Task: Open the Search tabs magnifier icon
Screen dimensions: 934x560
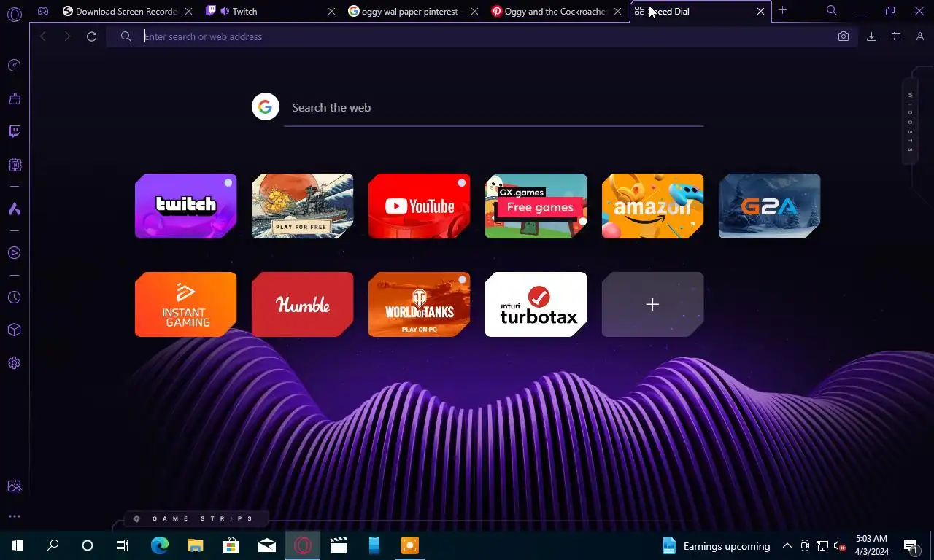Action: (x=832, y=11)
